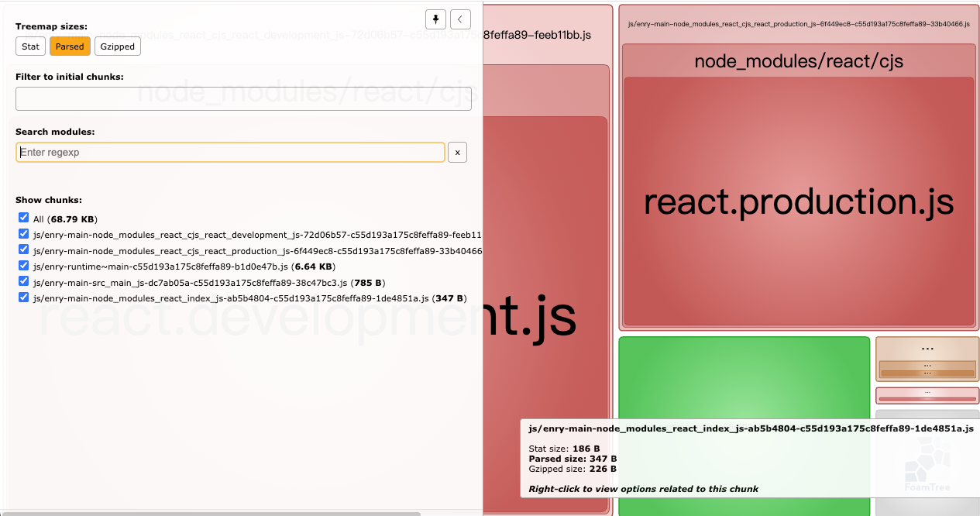Click the horizontal scrollbar at bottom
980x516 pixels.
click(210, 513)
